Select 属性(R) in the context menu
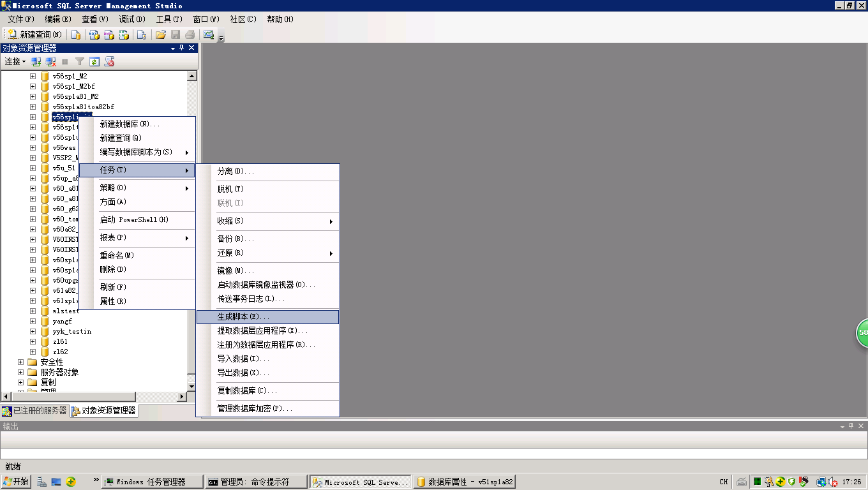Image resolution: width=868 pixels, height=490 pixels. point(113,301)
